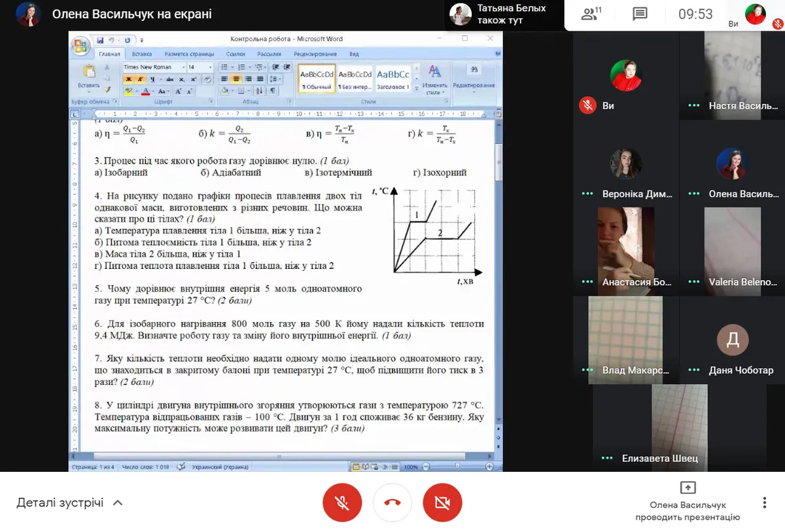Apply the Заголовок 1 style
Screen dimensions: 785x532
coord(393,79)
